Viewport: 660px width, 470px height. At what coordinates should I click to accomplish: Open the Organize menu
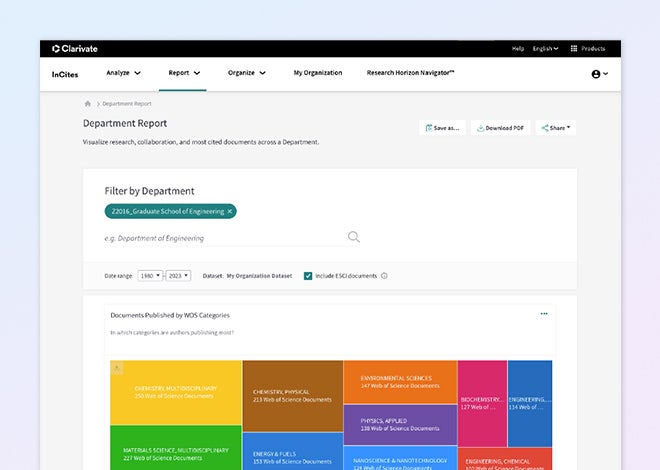[x=246, y=73]
